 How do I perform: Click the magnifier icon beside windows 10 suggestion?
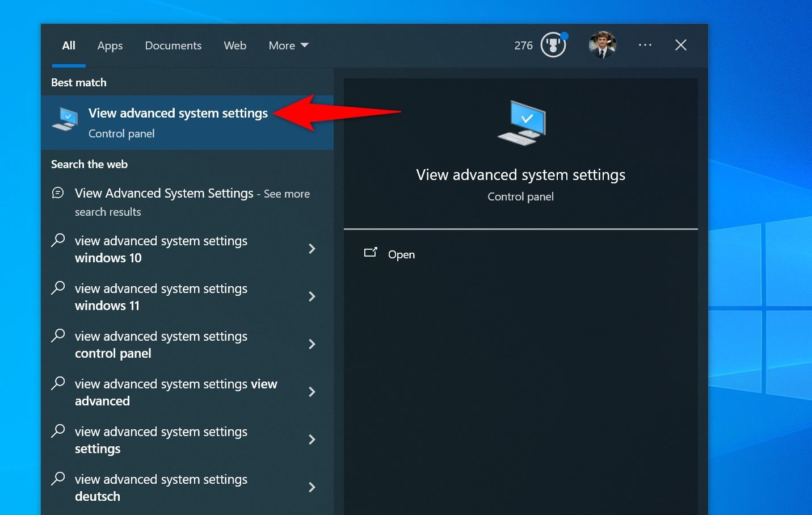click(57, 240)
